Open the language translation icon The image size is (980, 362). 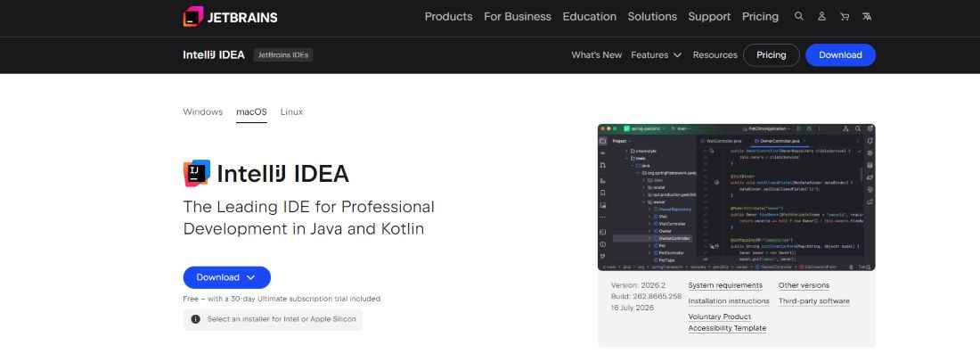pos(867,17)
